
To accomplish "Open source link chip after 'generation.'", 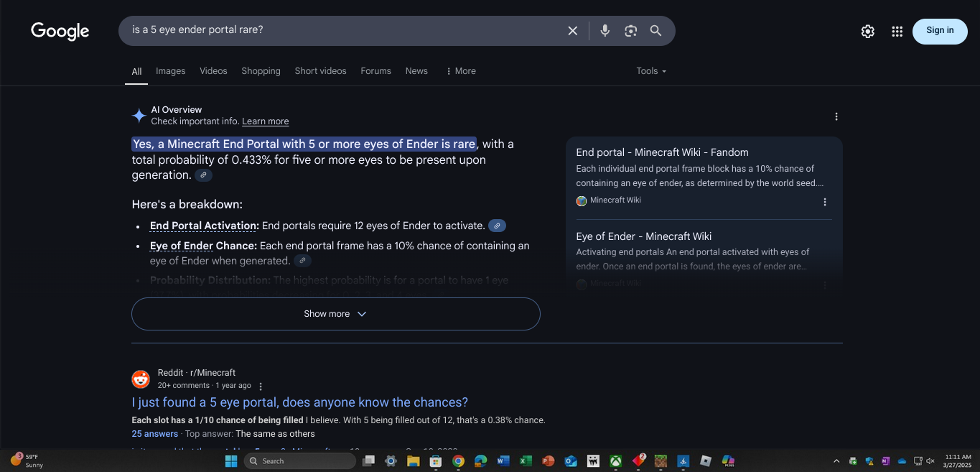I will pos(203,175).
